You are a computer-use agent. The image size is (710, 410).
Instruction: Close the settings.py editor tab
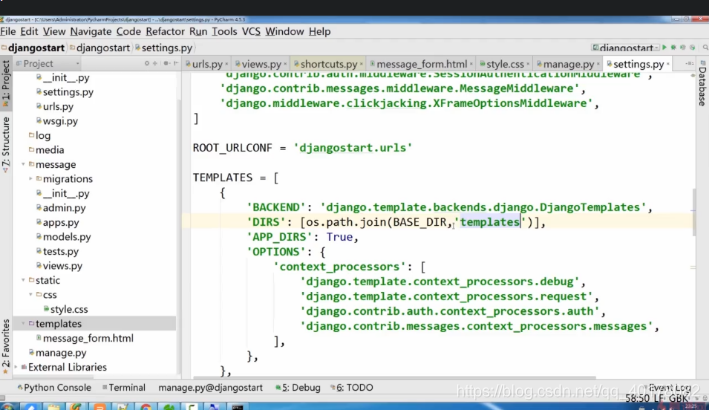pyautogui.click(x=668, y=64)
